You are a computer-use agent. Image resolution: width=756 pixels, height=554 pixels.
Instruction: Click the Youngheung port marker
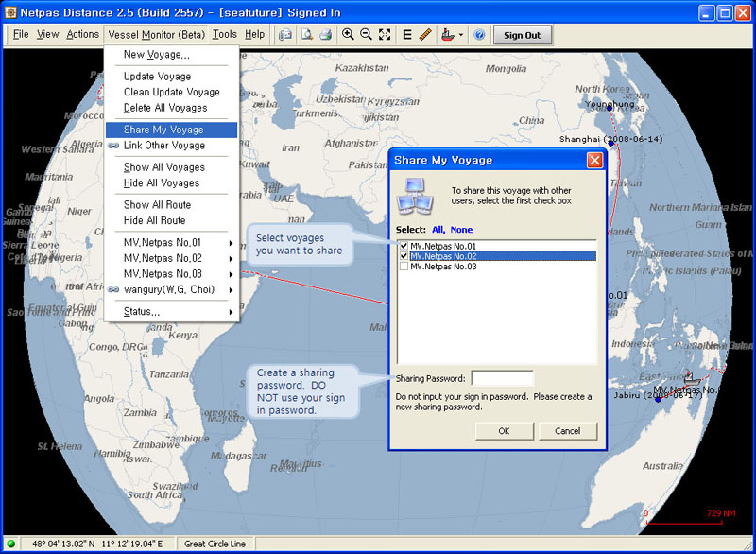[x=609, y=109]
